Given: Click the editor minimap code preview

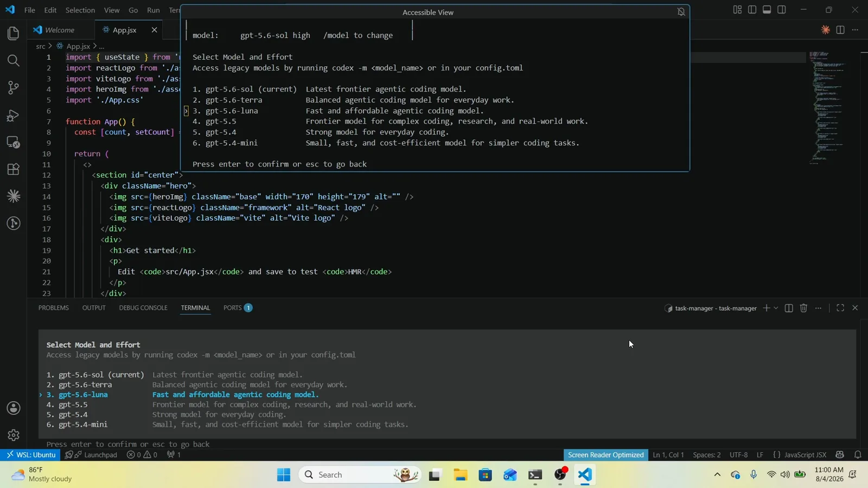Looking at the screenshot, I should (x=828, y=108).
